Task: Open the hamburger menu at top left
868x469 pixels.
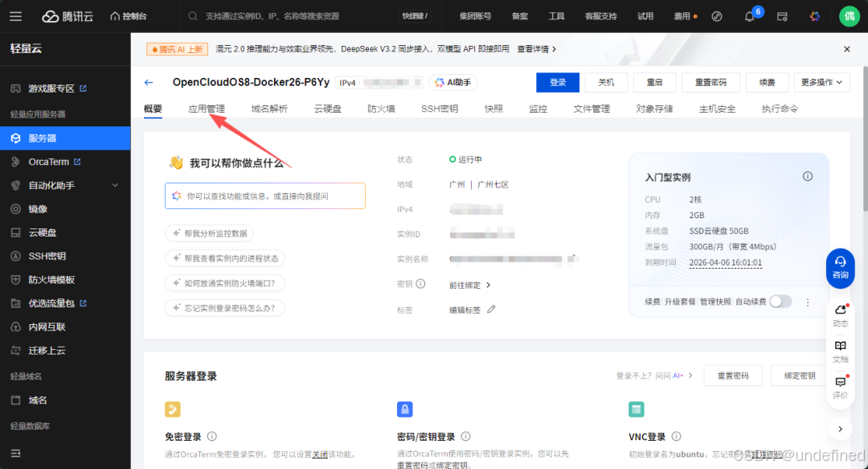Action: [15, 16]
